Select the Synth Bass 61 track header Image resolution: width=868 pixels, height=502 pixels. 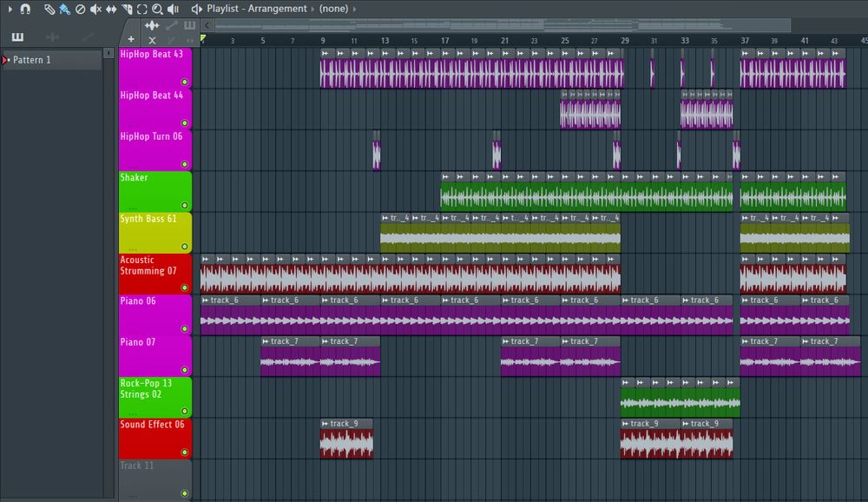click(x=155, y=232)
